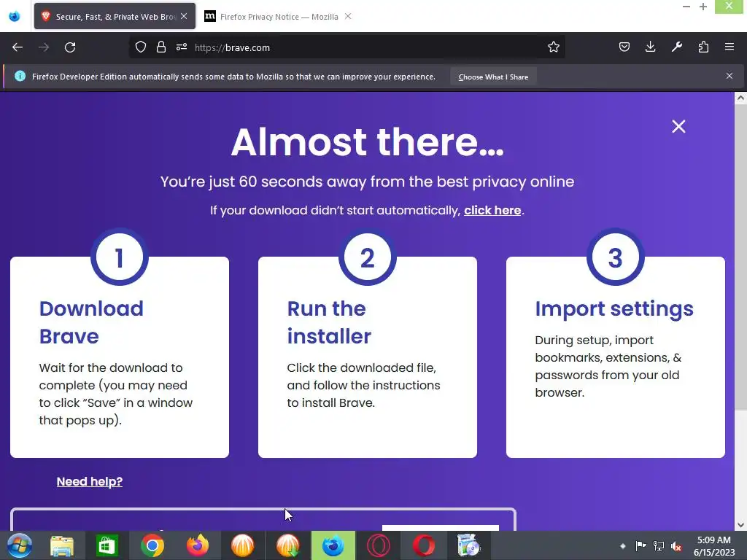Viewport: 747px width, 560px height.
Task: Open the orange globe browser taskbar icon
Action: click(x=242, y=545)
